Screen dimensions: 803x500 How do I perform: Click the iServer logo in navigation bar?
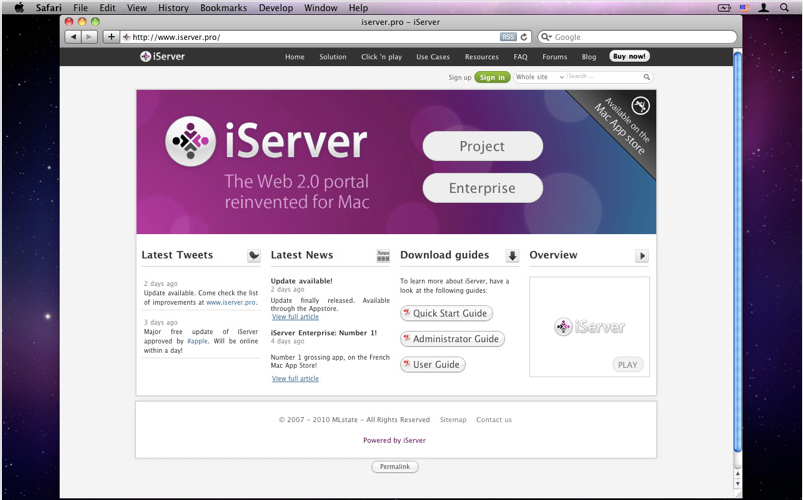click(162, 56)
